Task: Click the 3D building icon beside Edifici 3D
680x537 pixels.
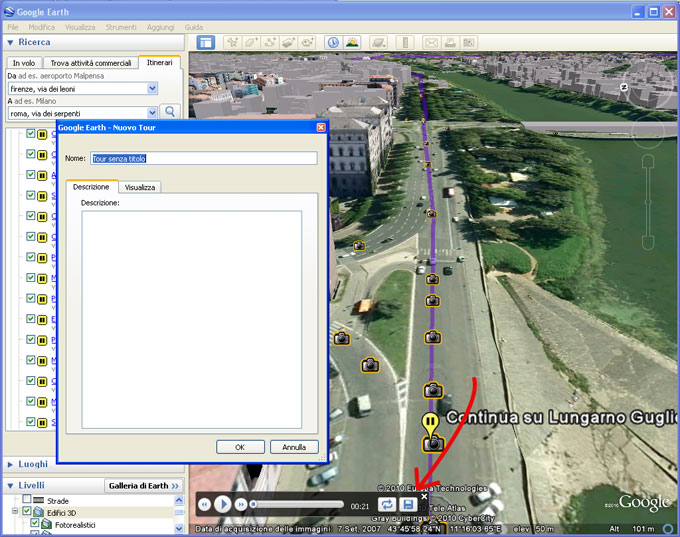Action: [39, 512]
